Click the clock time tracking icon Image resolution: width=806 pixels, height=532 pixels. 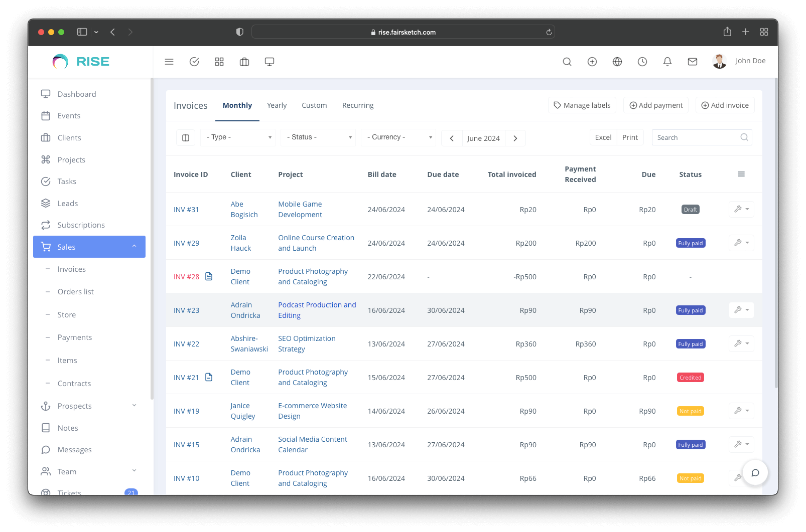click(x=642, y=62)
